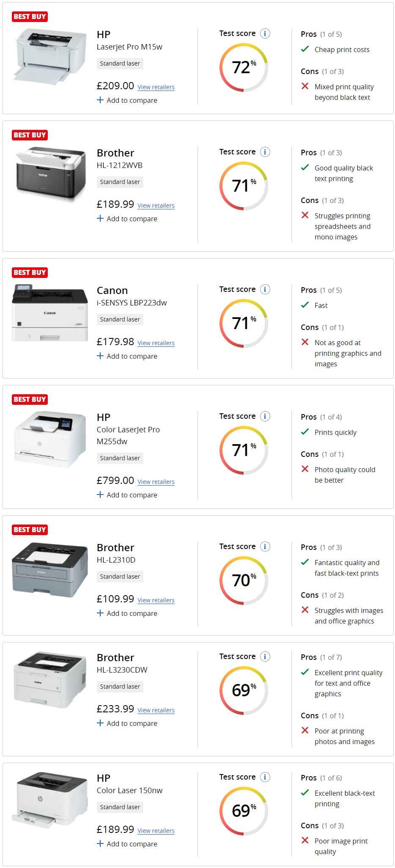Add Canon i-SENSYS LBP223dw to compare
This screenshot has height=868, width=395.
tap(127, 356)
